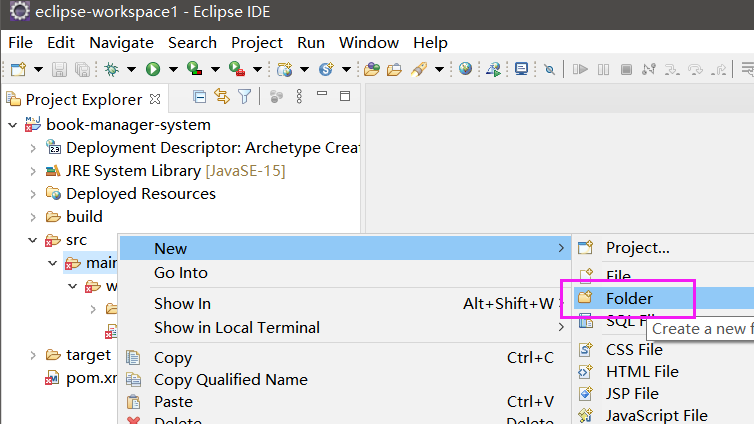
Task: Open the Search menu
Action: point(192,43)
